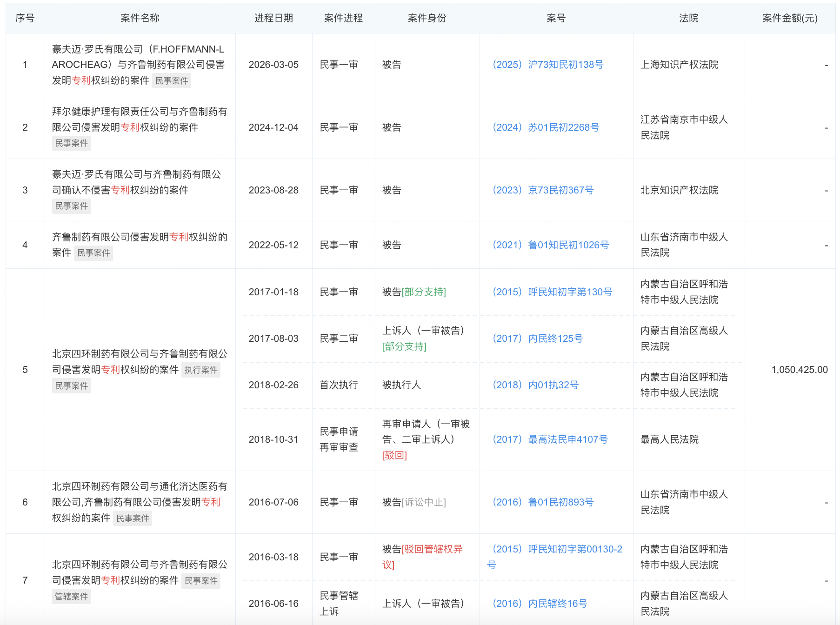Click the 民事管辖上诉 process cell

339,604
